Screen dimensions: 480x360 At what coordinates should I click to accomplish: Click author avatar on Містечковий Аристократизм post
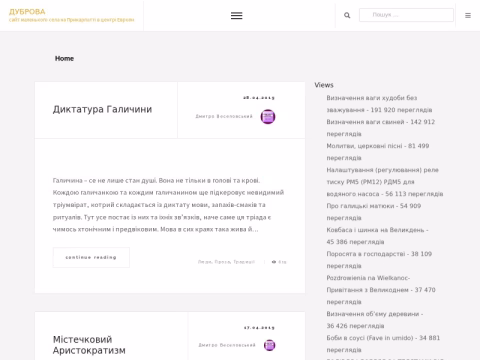(270, 345)
